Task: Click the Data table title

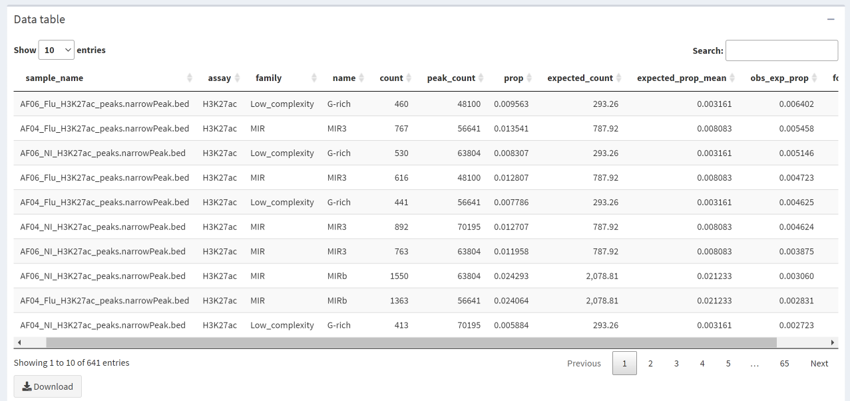Action: point(40,20)
